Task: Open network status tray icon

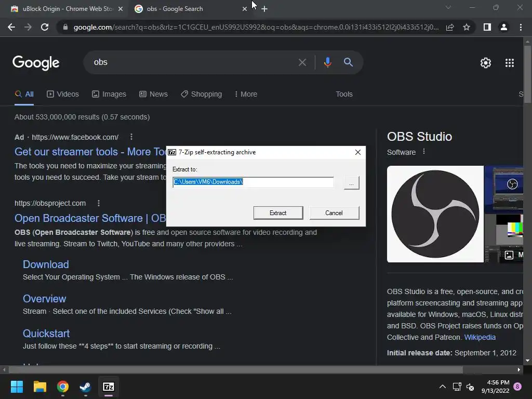Action: tap(457, 387)
